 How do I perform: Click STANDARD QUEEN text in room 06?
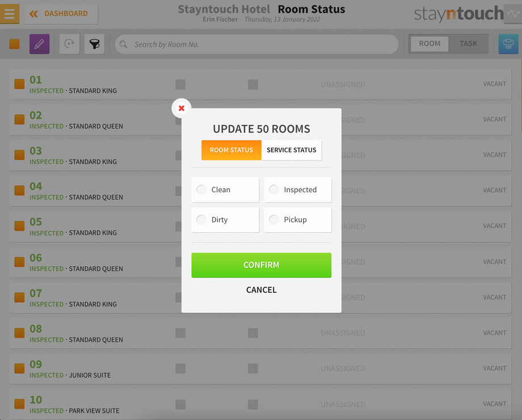coord(96,269)
